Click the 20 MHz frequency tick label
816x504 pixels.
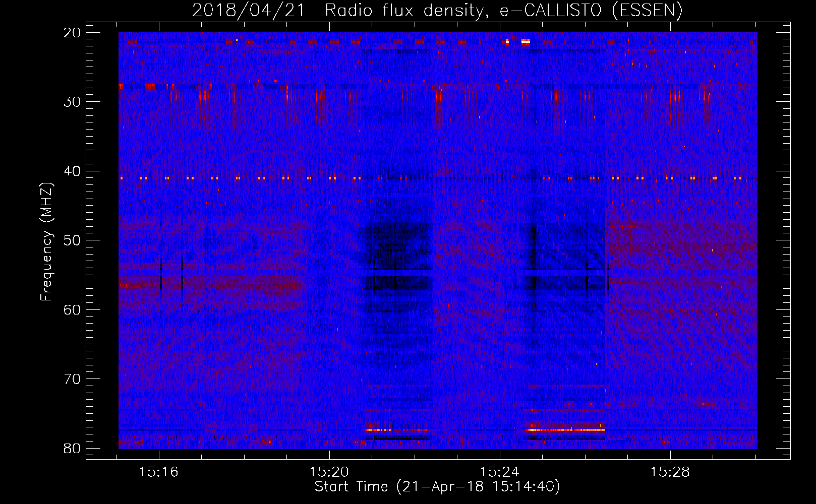(73, 33)
